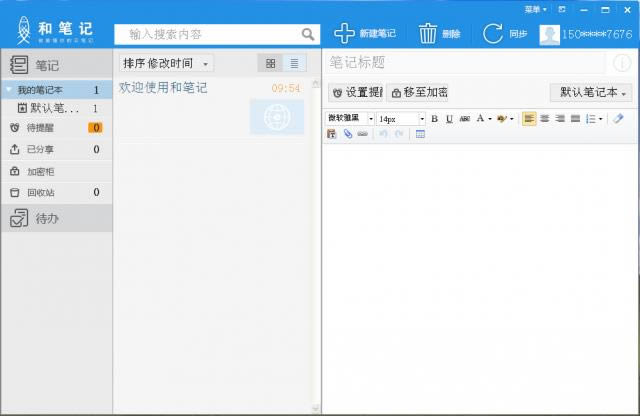
Task: Clear formatting with the eraser icon
Action: coord(618,119)
